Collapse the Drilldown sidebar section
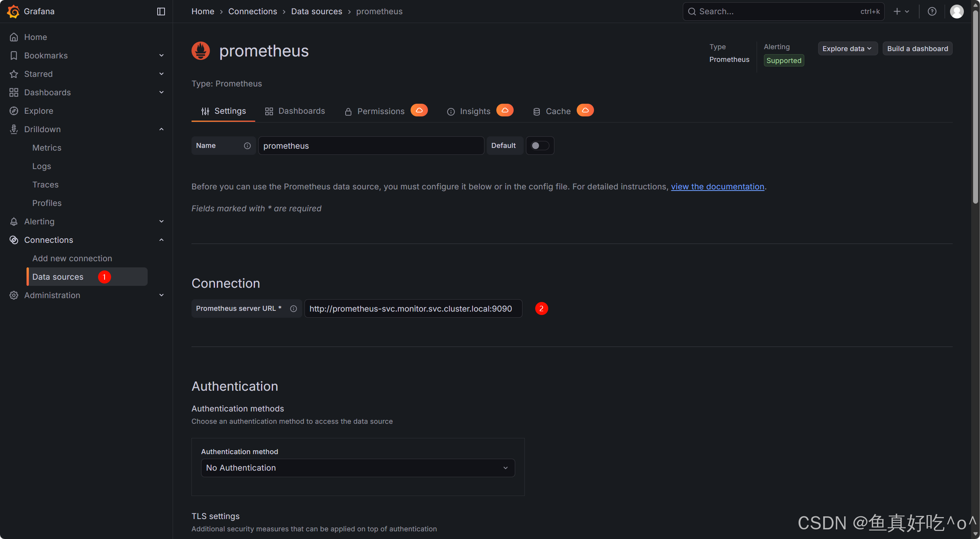The image size is (980, 539). 161,129
